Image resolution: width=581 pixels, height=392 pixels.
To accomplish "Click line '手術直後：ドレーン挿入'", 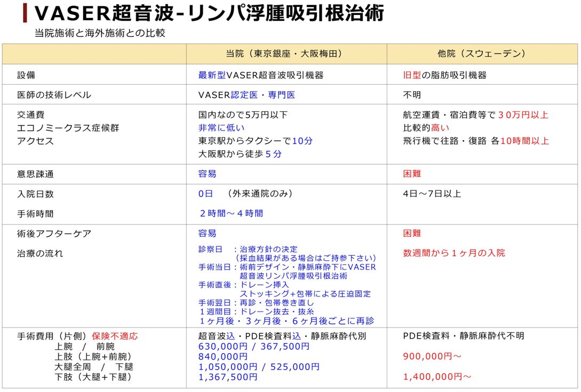I will tap(243, 285).
